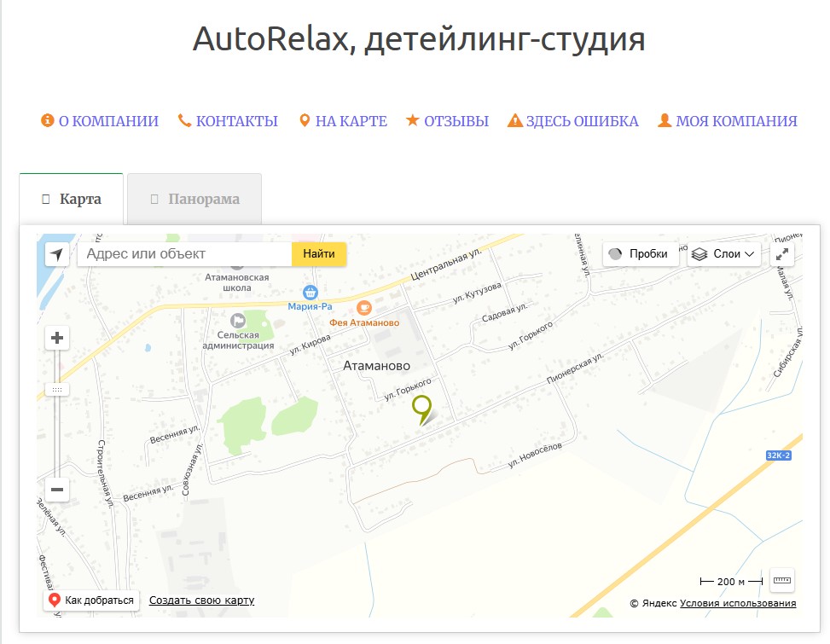Click the Строительная ул. street label

105,473
